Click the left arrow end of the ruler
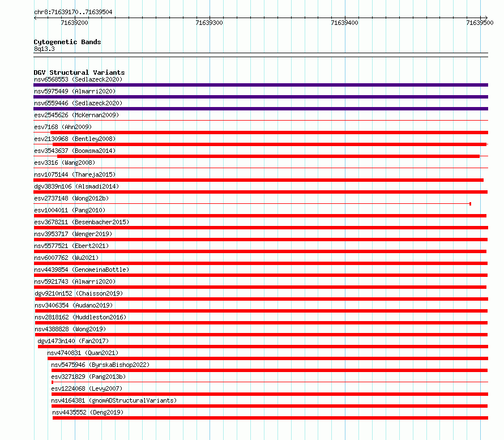 tap(35, 18)
